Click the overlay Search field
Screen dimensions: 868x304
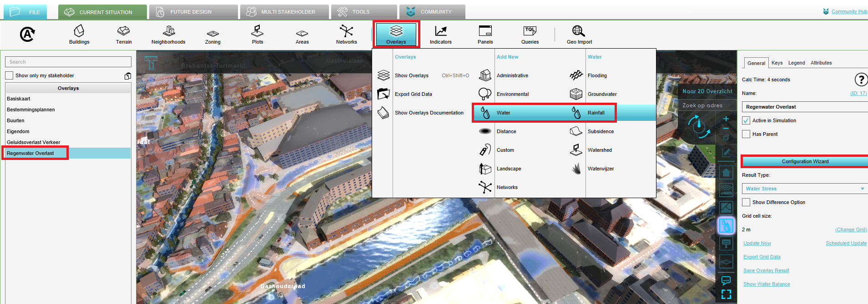tap(68, 62)
